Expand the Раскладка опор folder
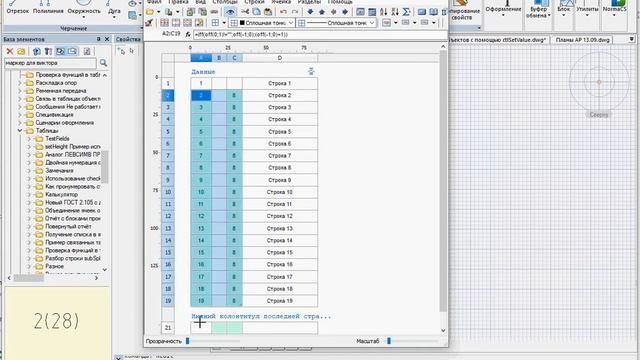This screenshot has width=640, height=360. pos(20,83)
